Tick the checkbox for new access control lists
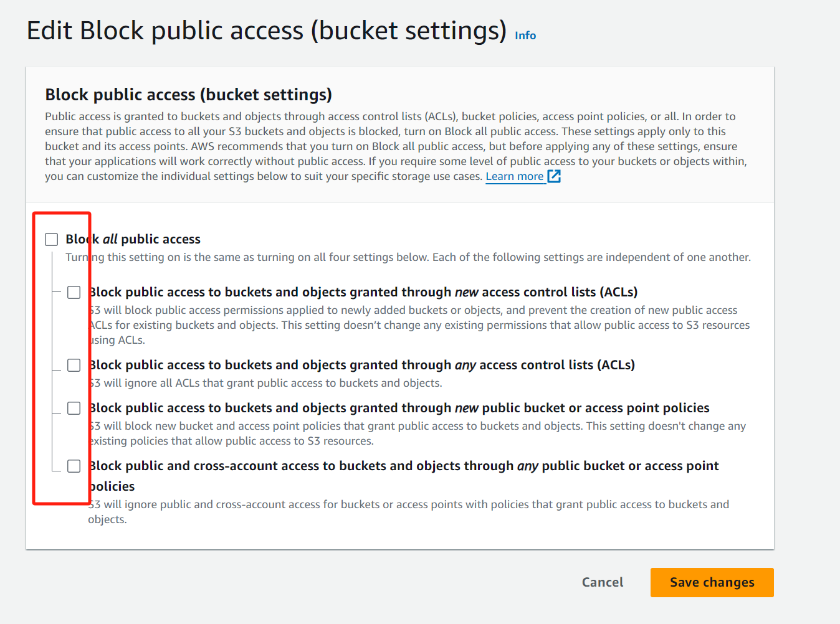The width and height of the screenshot is (840, 624). pos(74,293)
